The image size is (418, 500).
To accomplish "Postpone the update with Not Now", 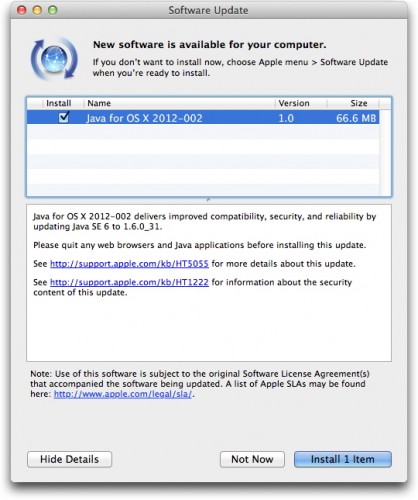I will 252,459.
